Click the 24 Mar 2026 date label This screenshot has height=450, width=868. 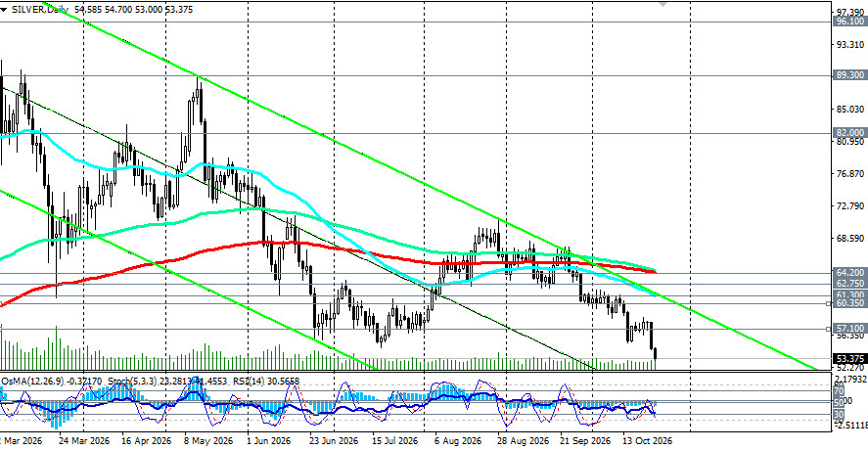(x=83, y=441)
